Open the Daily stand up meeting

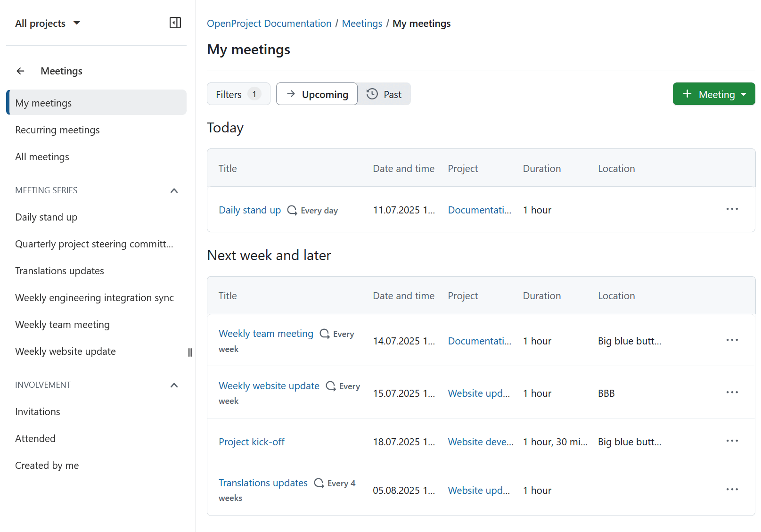pos(249,210)
